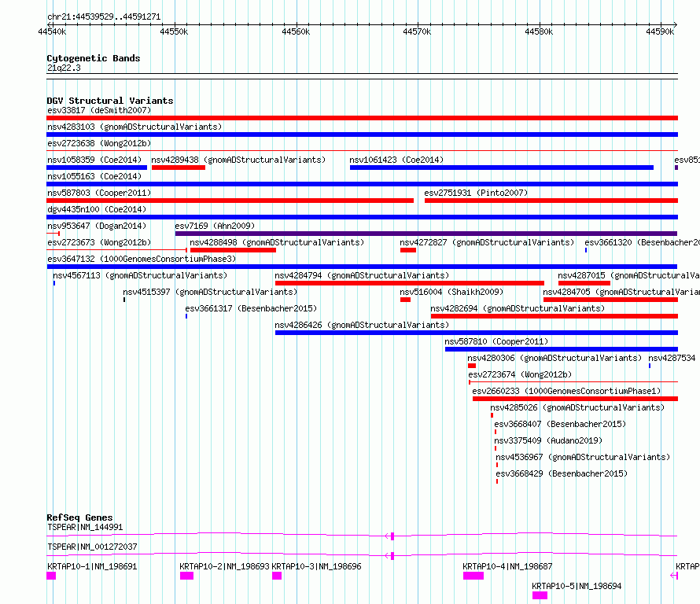Select the KRTAP10-4|NM_198687 gene label
700x604 pixels.
507,566
